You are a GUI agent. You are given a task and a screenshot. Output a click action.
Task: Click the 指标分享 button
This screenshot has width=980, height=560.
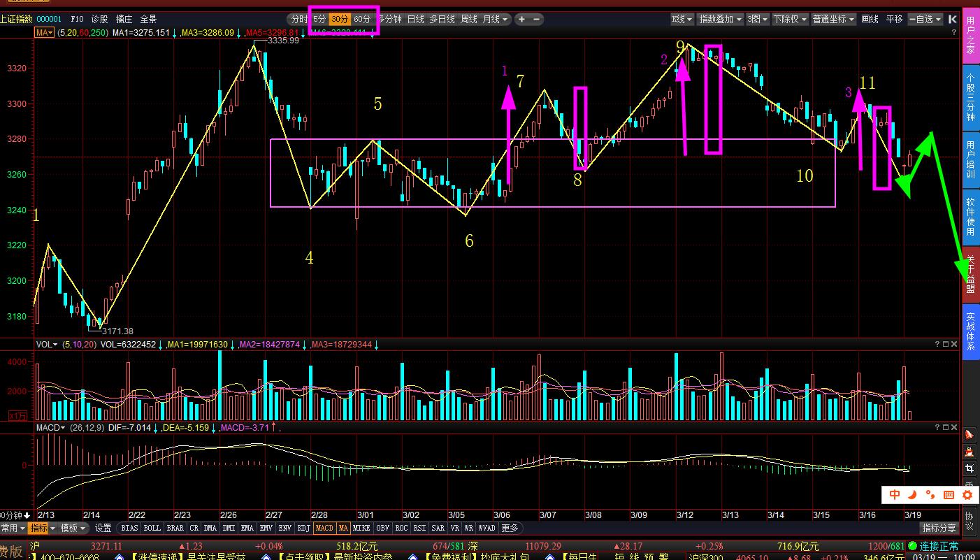939,529
